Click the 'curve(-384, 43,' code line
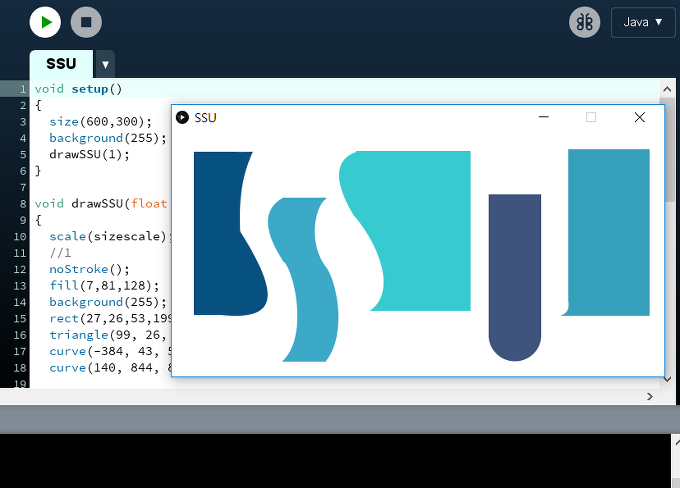Image resolution: width=680 pixels, height=488 pixels. coord(105,351)
